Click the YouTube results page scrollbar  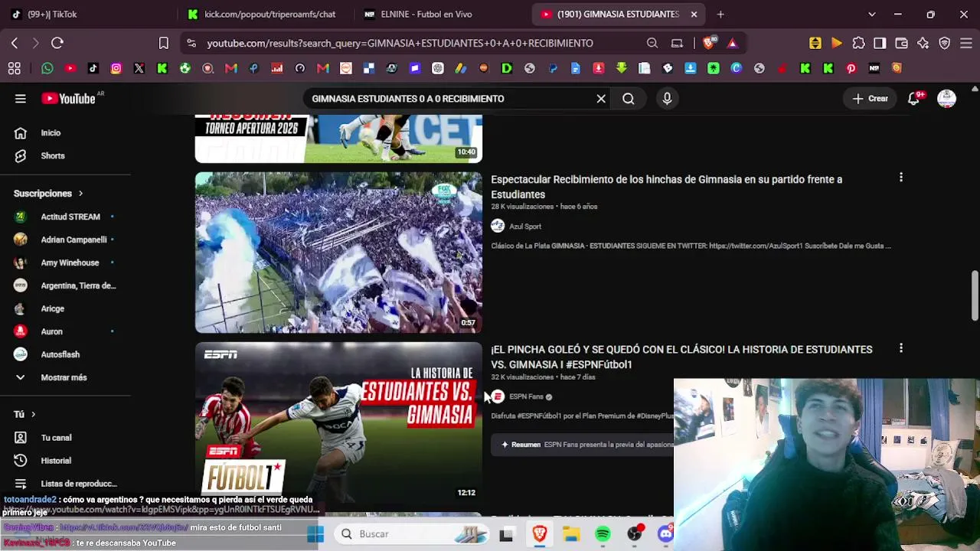[x=975, y=295]
